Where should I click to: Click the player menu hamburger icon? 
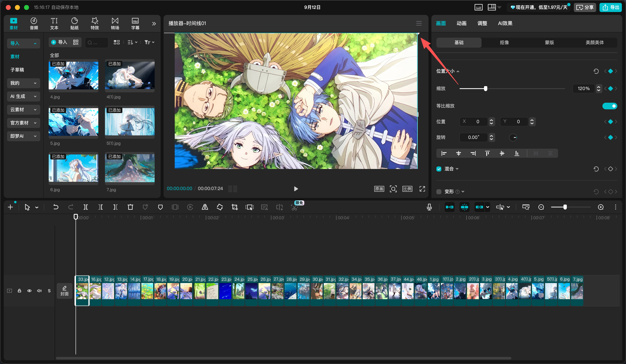[x=419, y=23]
